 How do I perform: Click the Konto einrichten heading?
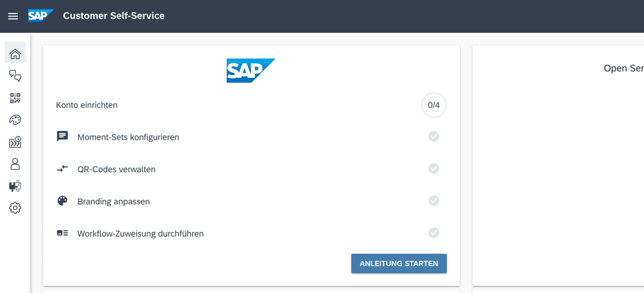(x=86, y=105)
